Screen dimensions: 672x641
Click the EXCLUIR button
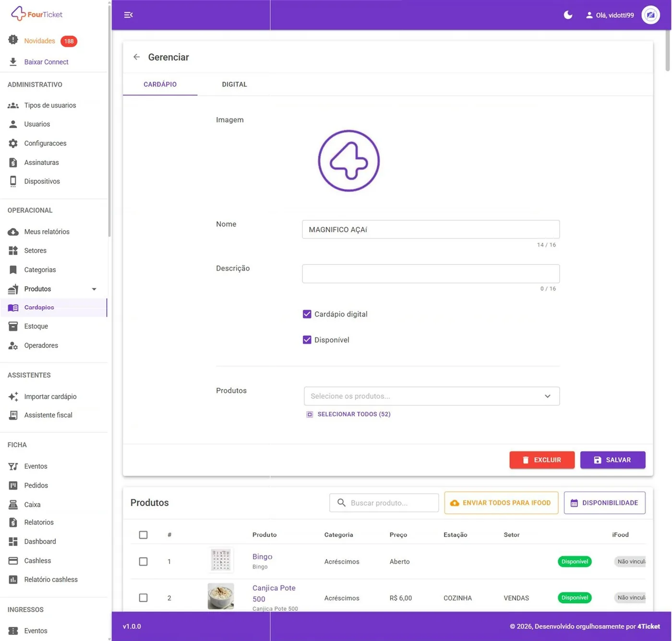click(542, 460)
